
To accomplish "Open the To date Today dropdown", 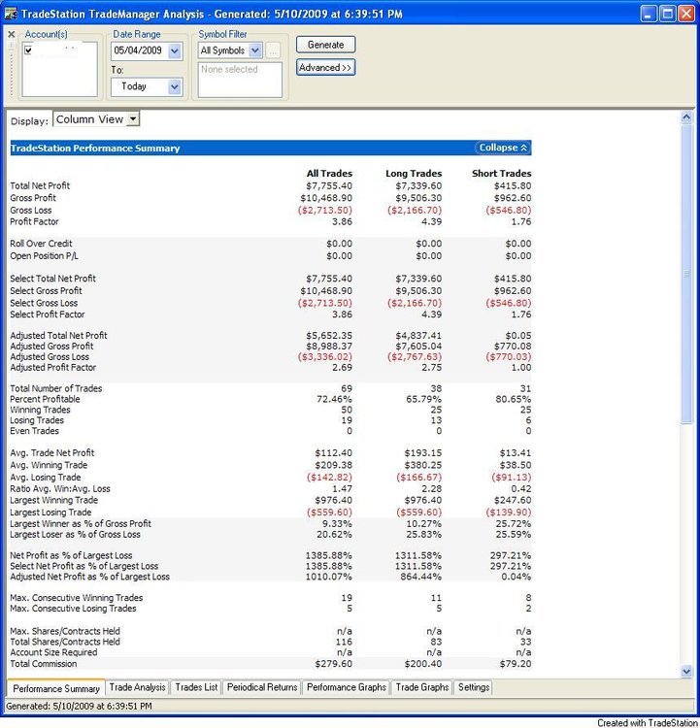I will tap(174, 86).
